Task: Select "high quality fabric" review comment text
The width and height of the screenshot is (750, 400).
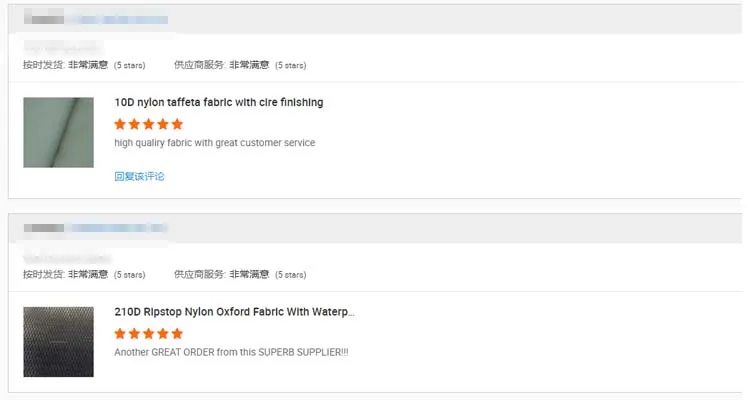Action: pyautogui.click(x=214, y=143)
